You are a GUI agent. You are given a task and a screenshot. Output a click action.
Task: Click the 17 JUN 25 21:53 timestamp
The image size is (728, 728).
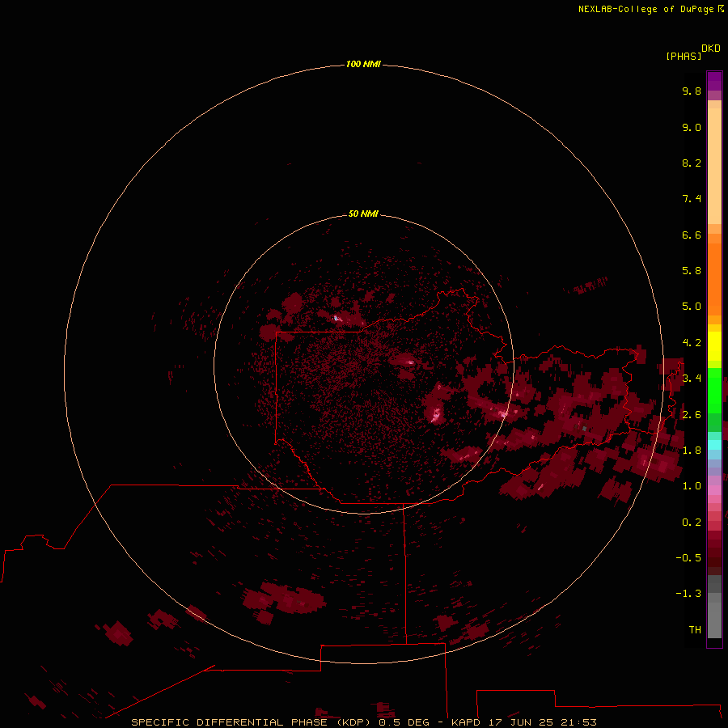(542, 722)
